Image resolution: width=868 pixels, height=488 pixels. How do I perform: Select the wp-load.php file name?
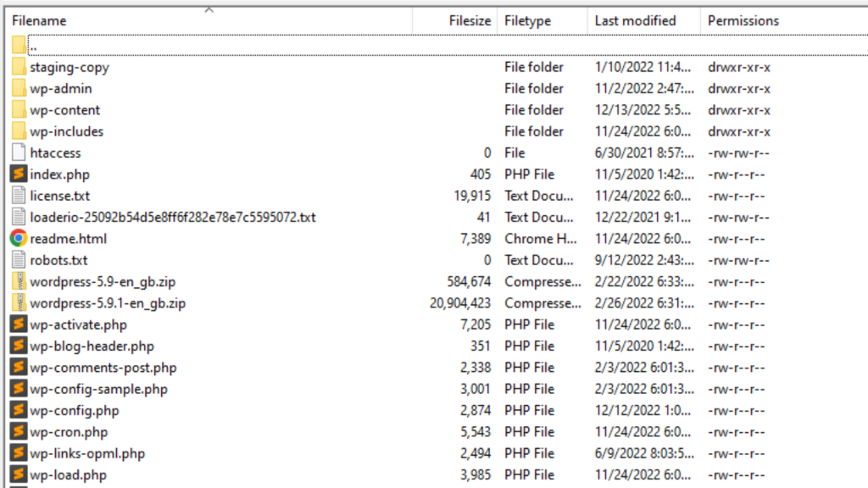[x=68, y=475]
